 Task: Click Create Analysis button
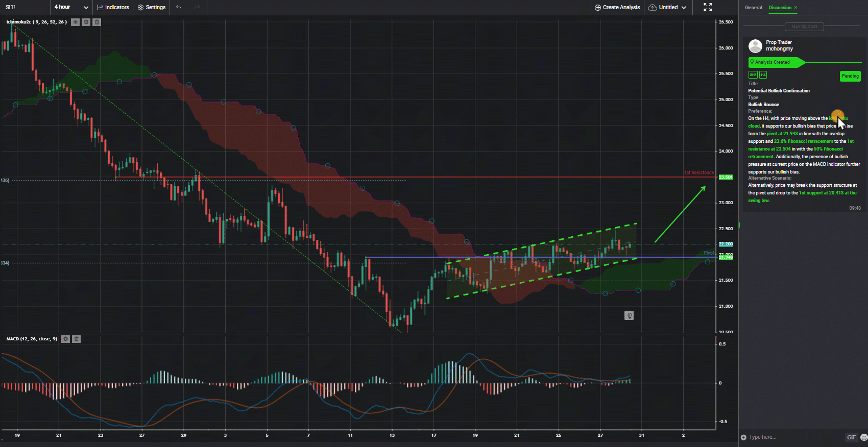(x=617, y=7)
